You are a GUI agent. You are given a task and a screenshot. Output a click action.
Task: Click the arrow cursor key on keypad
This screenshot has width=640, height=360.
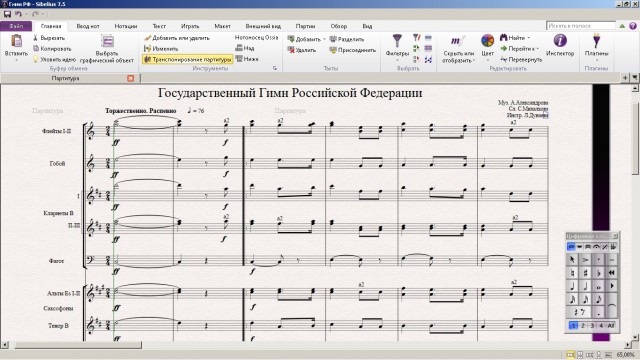pos(572,260)
